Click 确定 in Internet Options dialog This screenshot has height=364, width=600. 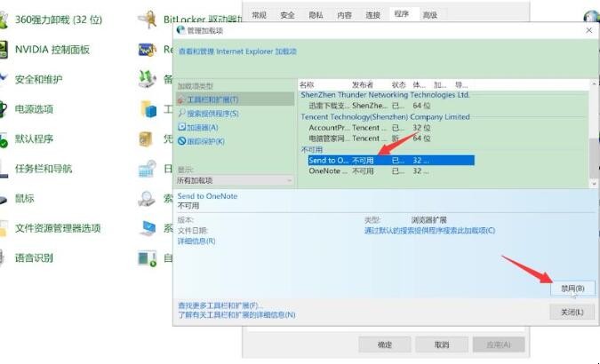(x=385, y=344)
